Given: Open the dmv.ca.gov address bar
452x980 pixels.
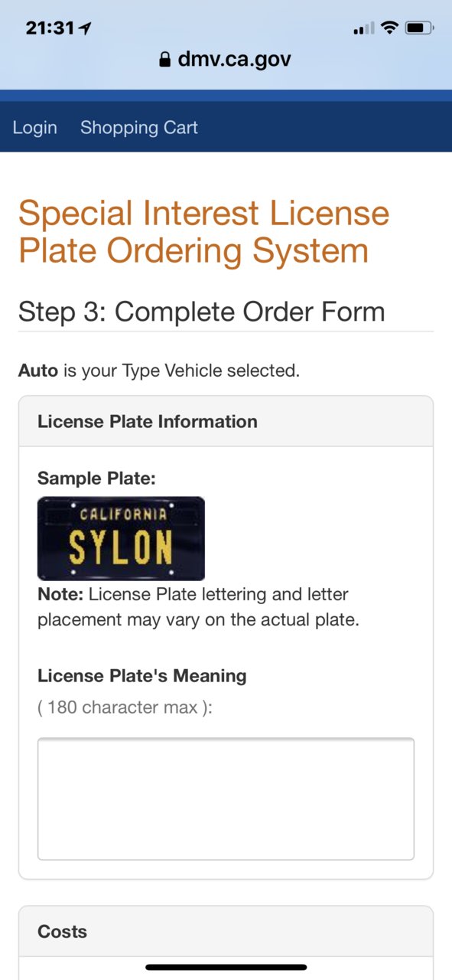Looking at the screenshot, I should 226,60.
